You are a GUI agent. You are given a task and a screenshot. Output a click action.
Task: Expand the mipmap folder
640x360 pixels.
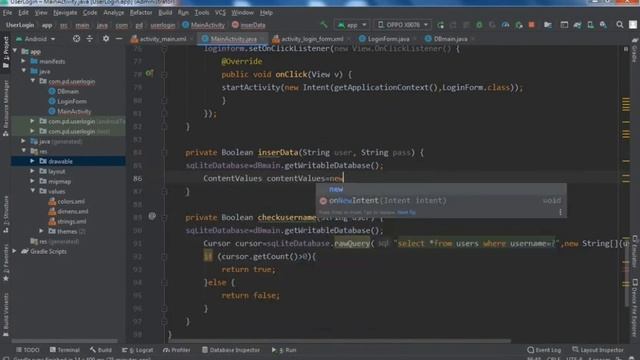coord(32,181)
